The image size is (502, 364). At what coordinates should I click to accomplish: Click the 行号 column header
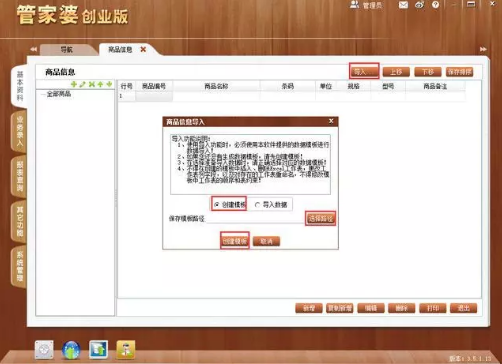[127, 86]
